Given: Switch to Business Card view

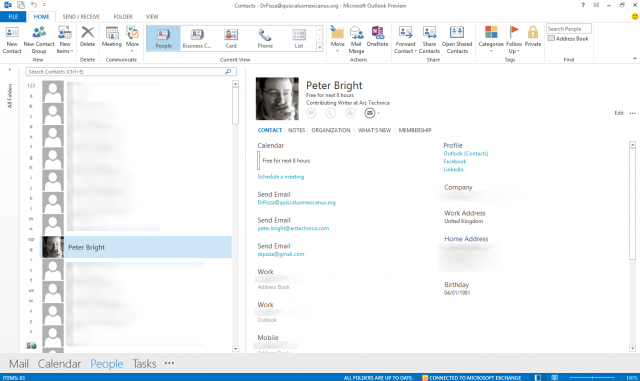Looking at the screenshot, I should (x=197, y=38).
